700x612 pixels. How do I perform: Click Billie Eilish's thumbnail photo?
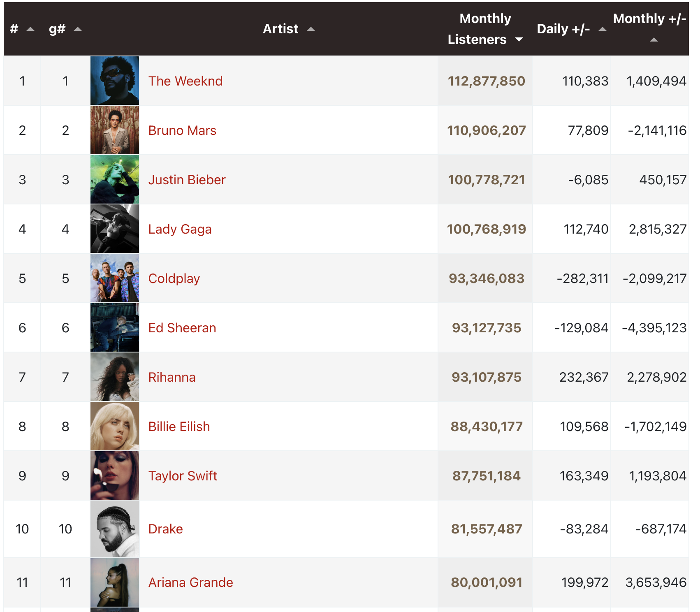pos(115,426)
